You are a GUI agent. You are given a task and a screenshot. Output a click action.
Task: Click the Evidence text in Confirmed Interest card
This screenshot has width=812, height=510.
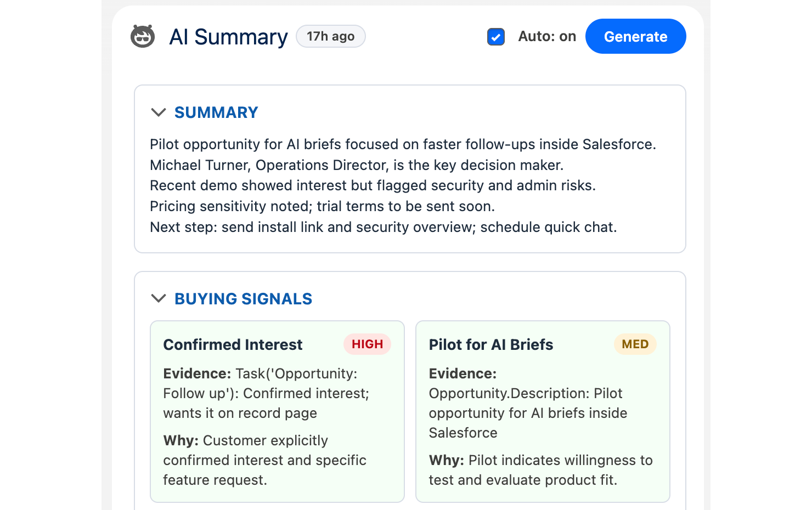click(x=266, y=393)
